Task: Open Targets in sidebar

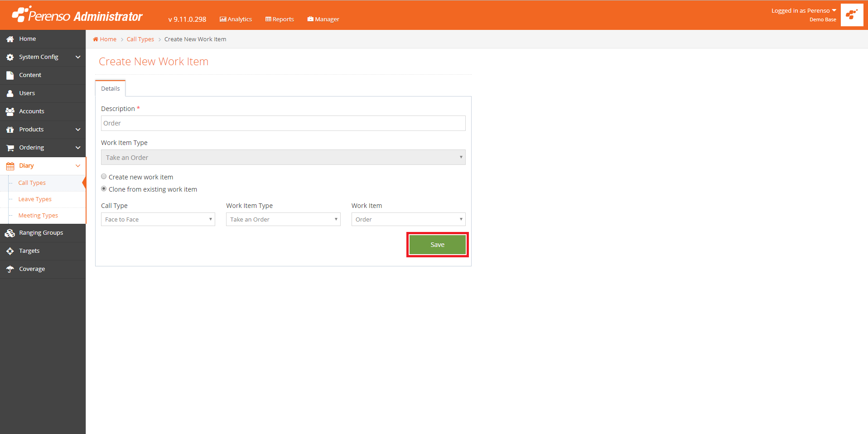Action: click(x=43, y=251)
